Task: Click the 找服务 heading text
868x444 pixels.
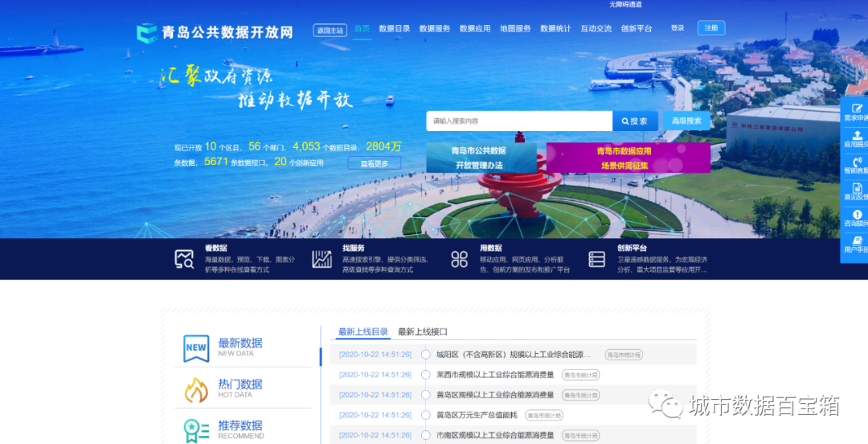Action: coord(353,249)
